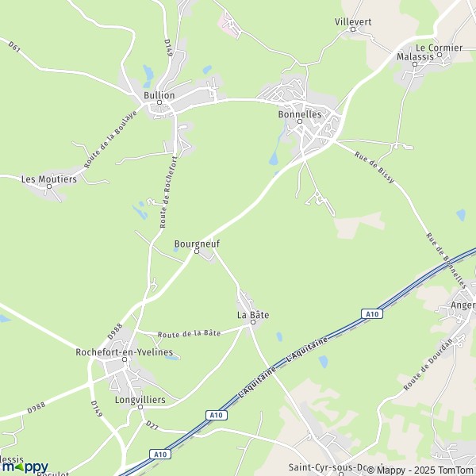476x476 pixels.
Task: Click the Le Cormier marker
Action: pyautogui.click(x=440, y=55)
